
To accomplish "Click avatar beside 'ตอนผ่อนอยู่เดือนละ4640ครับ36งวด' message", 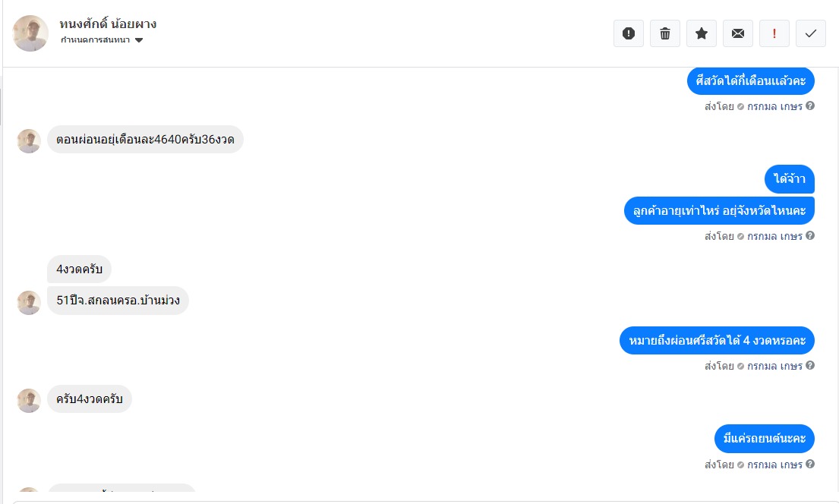I will tap(29, 140).
